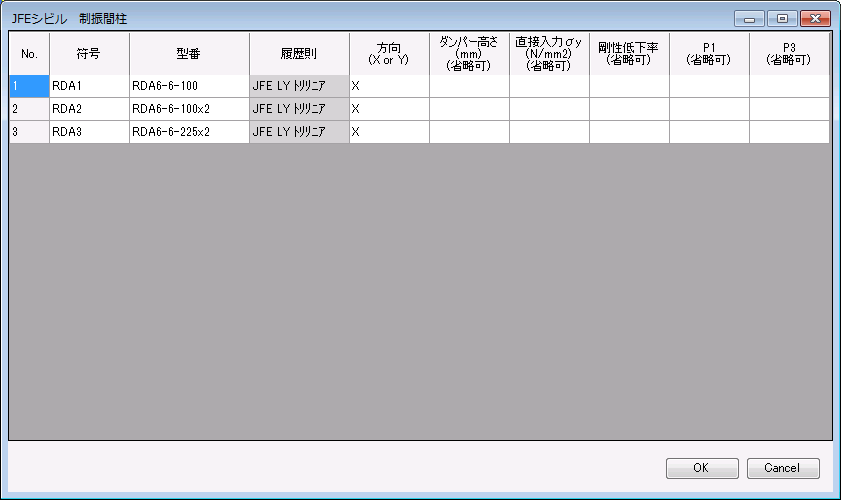841x500 pixels.
Task: Click P1 cell in RDA2 row
Action: point(709,109)
